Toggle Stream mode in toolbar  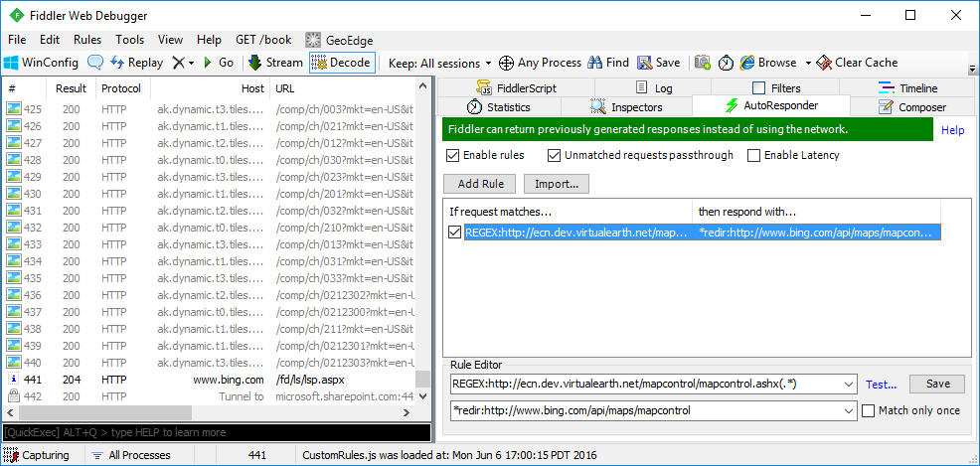275,63
